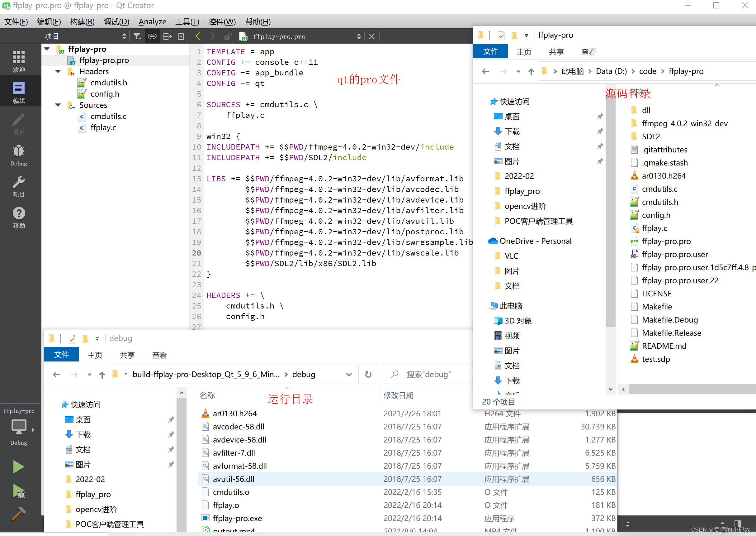Click Back arrow in ffplay-pro Explorer window
Image resolution: width=756 pixels, height=536 pixels.
click(x=485, y=71)
